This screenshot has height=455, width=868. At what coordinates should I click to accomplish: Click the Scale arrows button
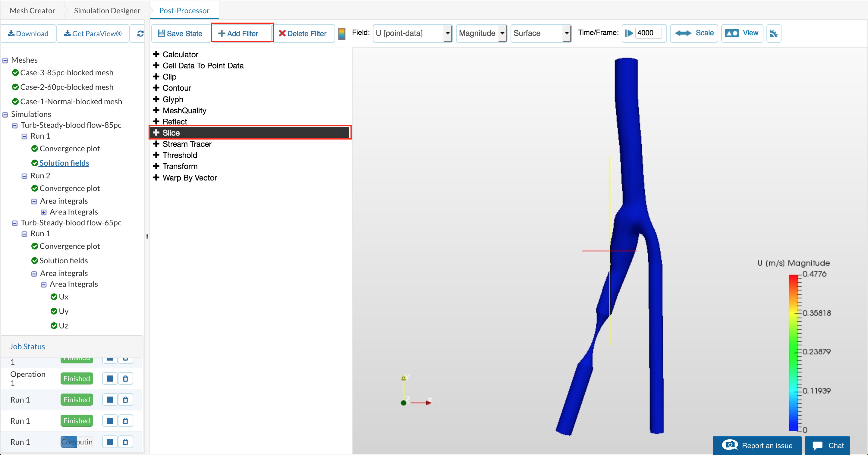coord(694,33)
